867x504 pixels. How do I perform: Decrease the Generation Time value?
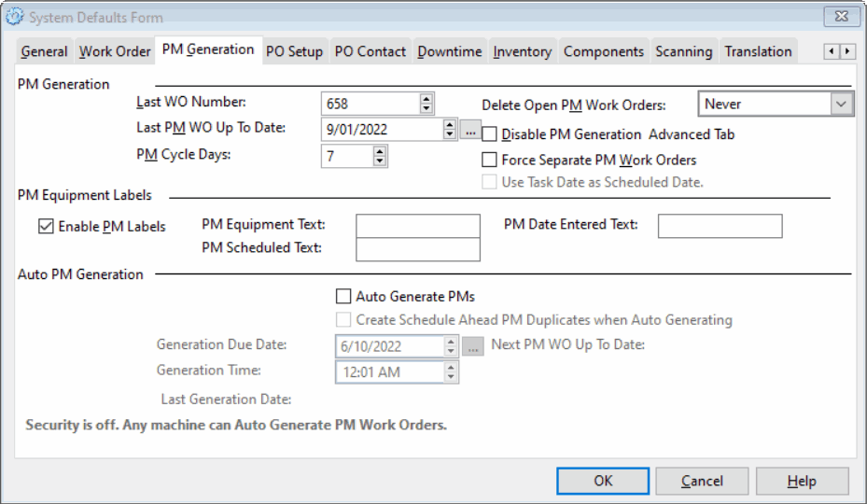coord(451,377)
